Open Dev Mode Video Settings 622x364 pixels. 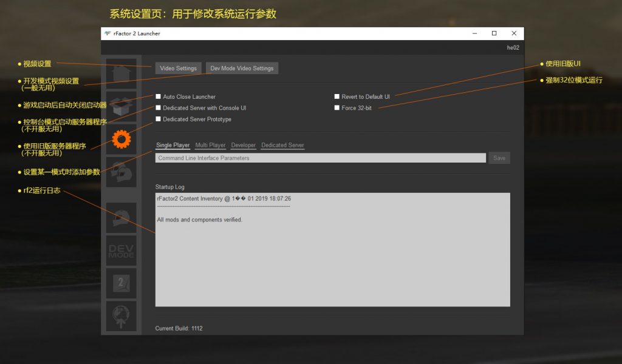242,68
